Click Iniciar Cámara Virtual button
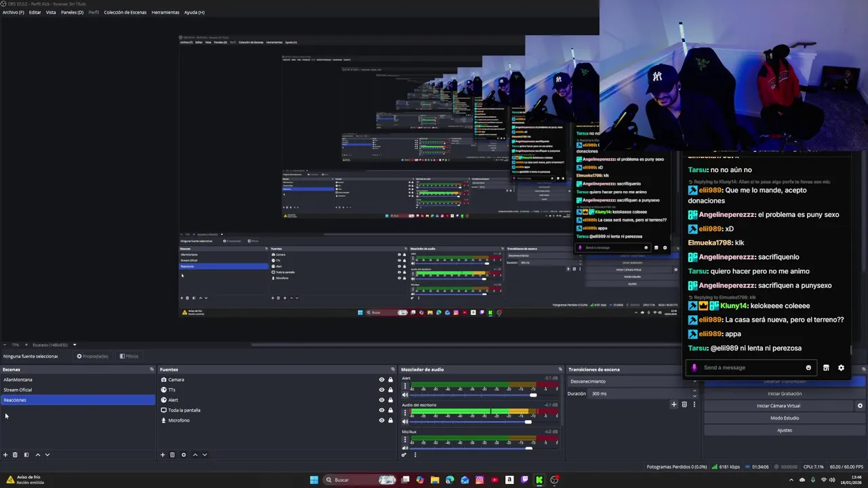 click(x=778, y=406)
